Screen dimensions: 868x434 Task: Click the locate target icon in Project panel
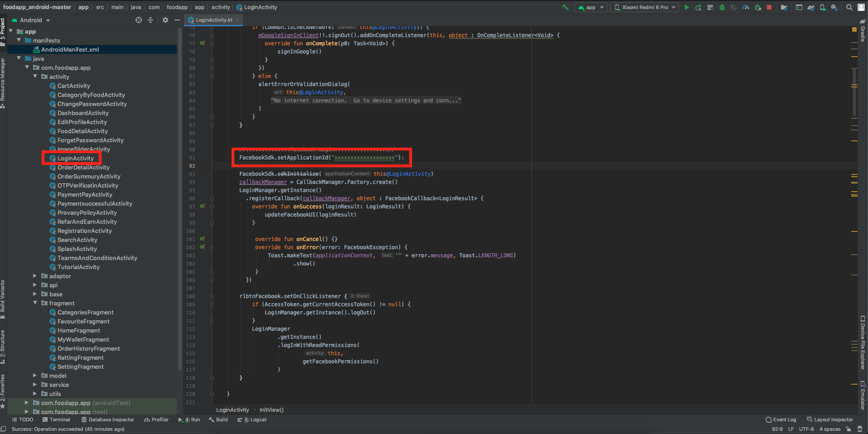click(139, 20)
